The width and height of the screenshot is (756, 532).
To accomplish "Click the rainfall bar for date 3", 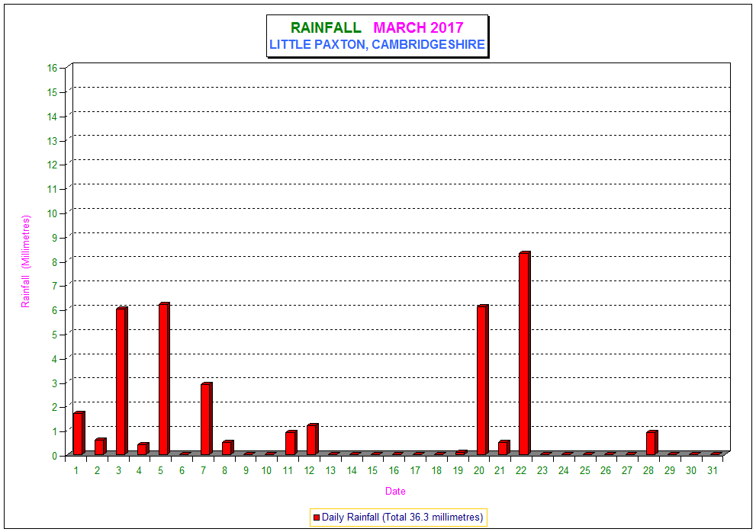I will pyautogui.click(x=121, y=380).
